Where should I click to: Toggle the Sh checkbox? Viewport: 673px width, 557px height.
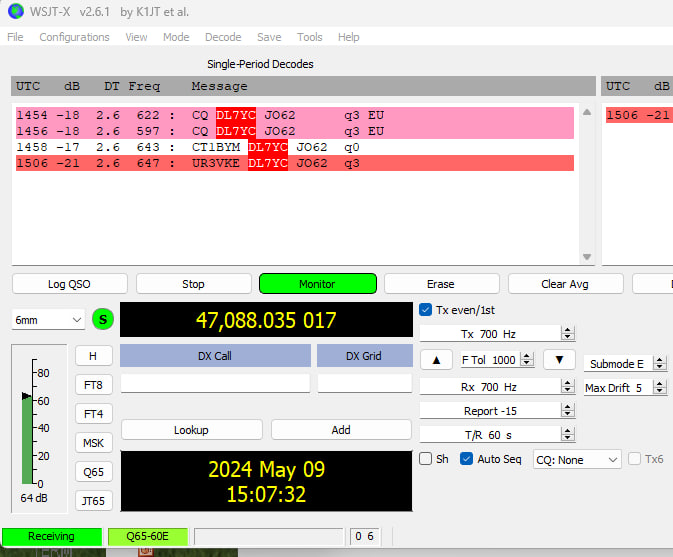(425, 458)
